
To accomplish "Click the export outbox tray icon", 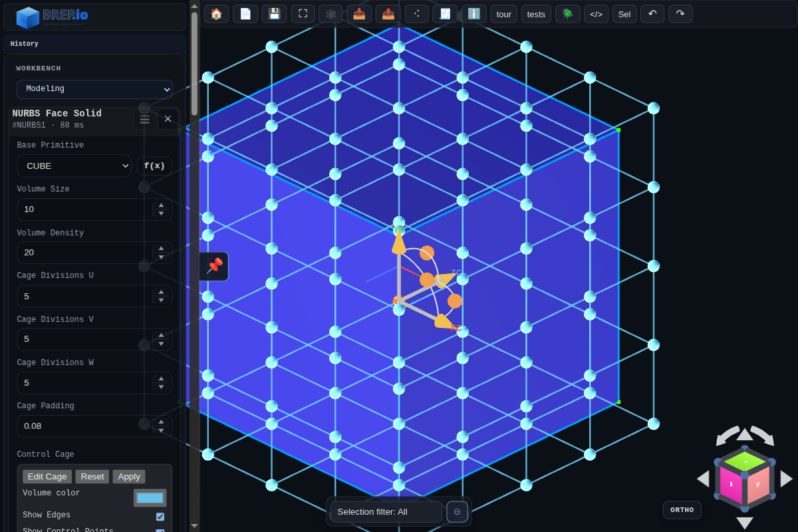I will (x=388, y=14).
